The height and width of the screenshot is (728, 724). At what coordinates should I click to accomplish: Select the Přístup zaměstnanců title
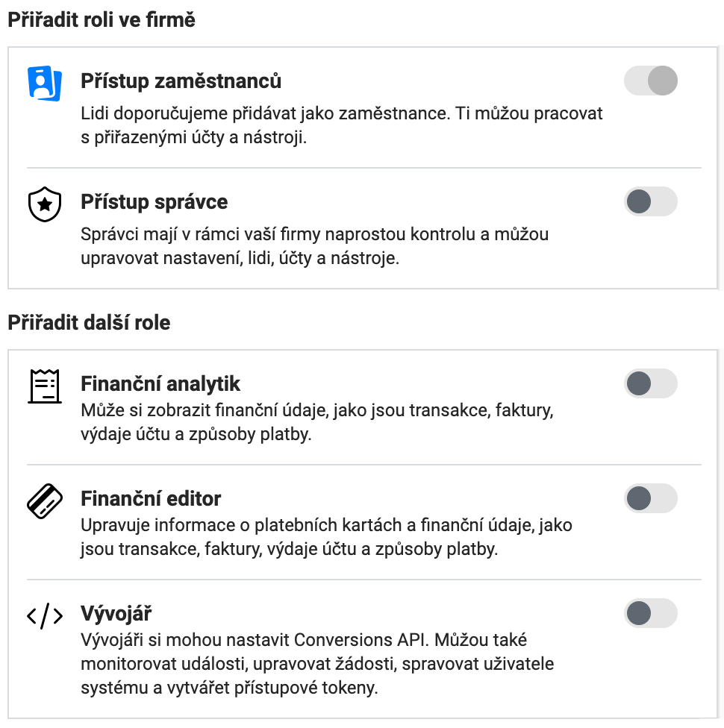[181, 81]
